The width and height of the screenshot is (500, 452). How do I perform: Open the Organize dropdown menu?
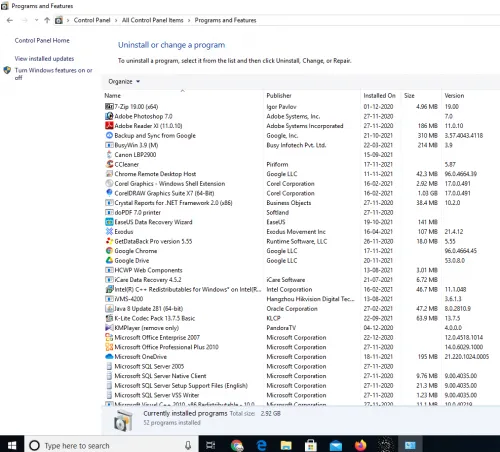point(124,82)
